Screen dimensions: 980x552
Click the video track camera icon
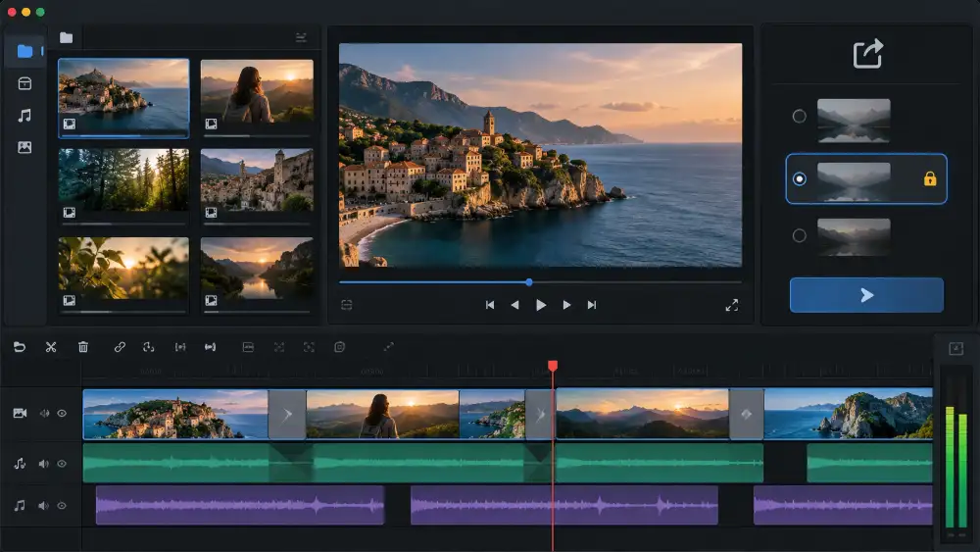click(x=20, y=413)
